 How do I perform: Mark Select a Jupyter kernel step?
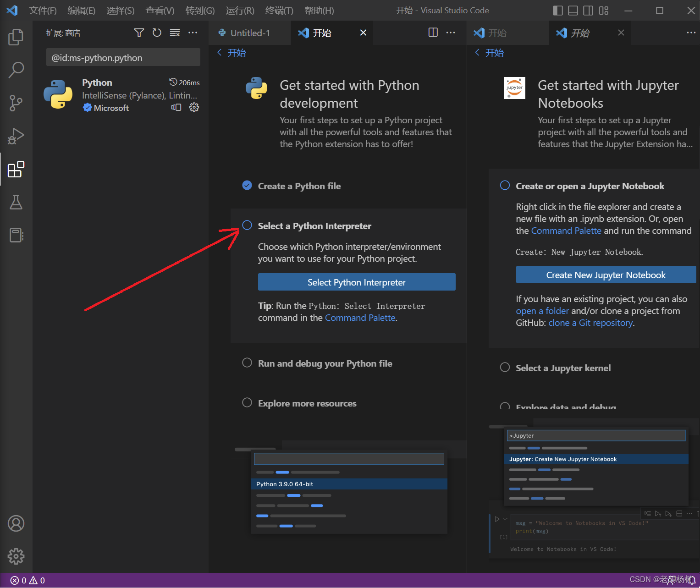[505, 368]
